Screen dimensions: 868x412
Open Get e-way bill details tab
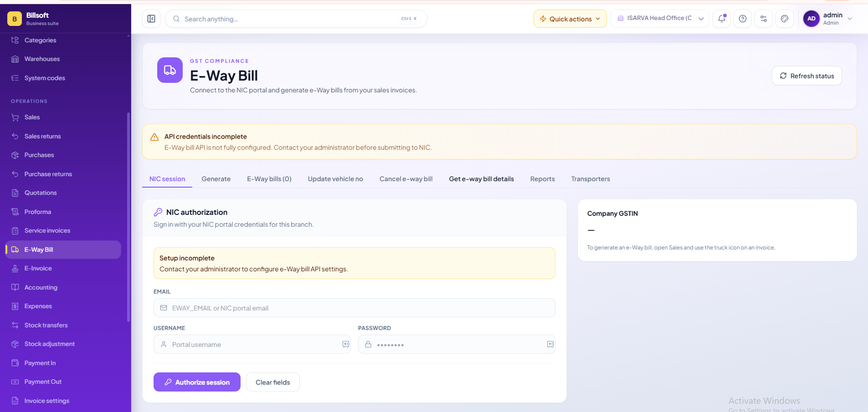(481, 179)
